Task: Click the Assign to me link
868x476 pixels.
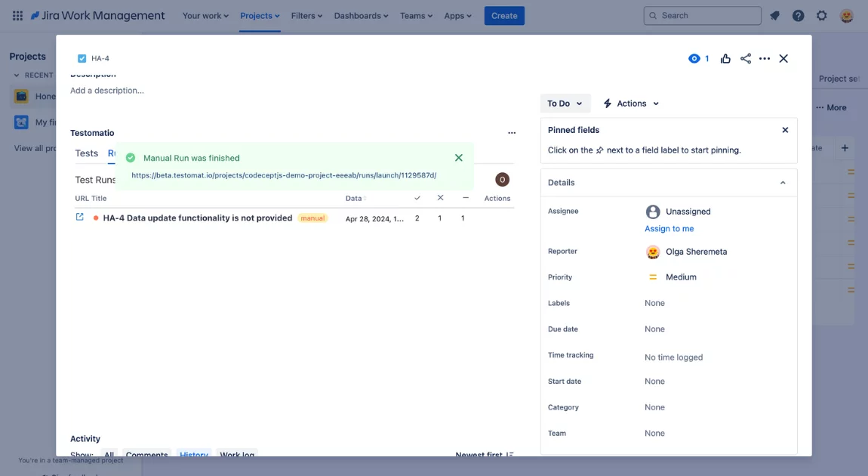Action: [669, 229]
